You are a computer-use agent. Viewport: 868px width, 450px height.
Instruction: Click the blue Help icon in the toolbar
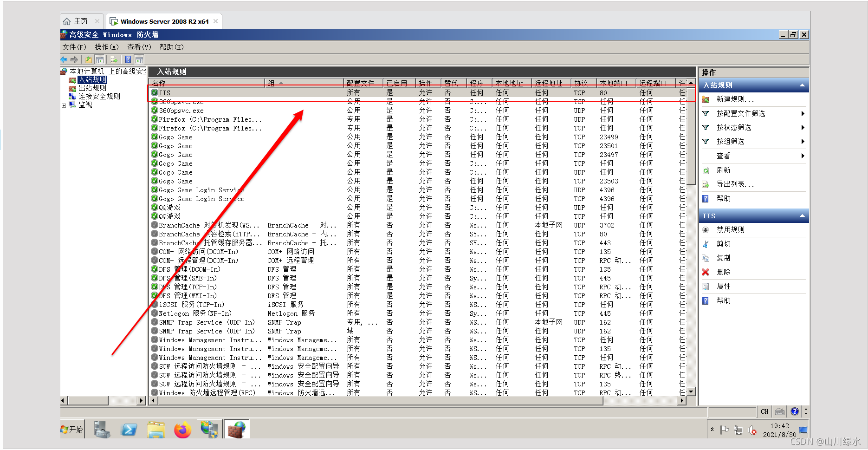(x=128, y=59)
